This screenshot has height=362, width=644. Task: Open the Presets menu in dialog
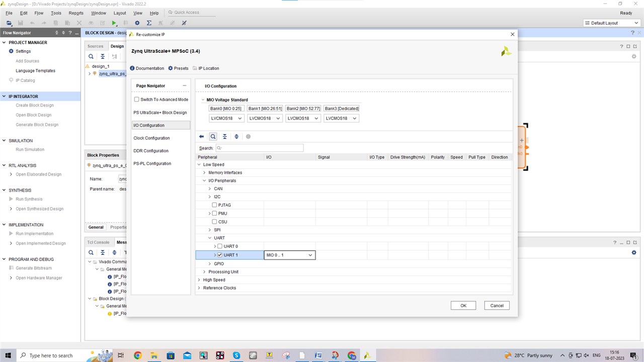point(178,68)
